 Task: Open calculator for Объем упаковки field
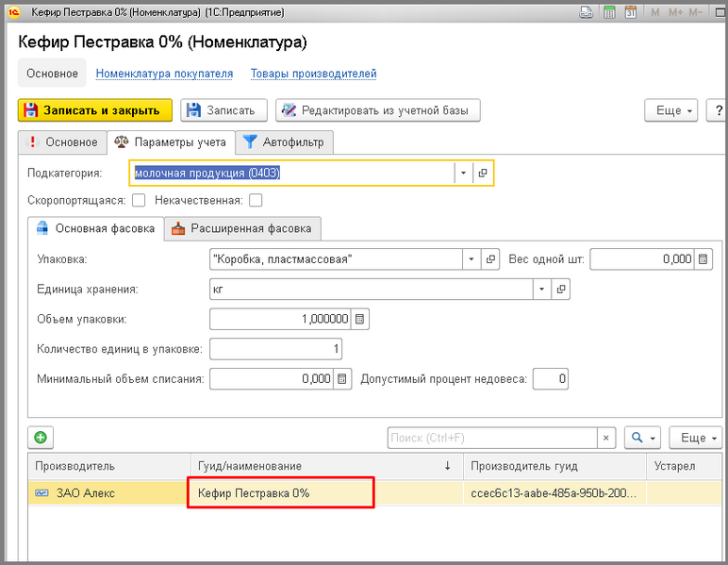click(360, 319)
